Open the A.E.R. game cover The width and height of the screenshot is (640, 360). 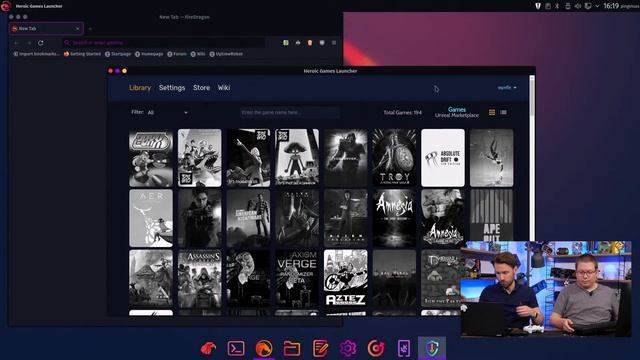[x=151, y=218]
